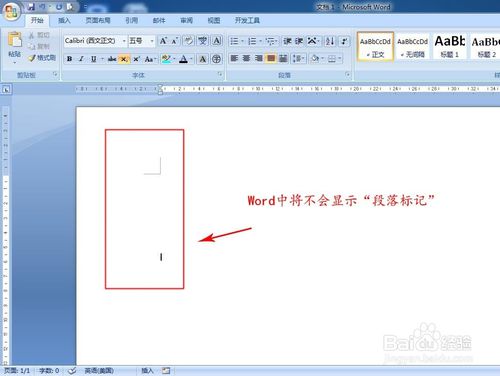Screen dimensions: 500x376
Task: Click the Sort (A-Z) icon
Action: pyautogui.click(x=330, y=41)
